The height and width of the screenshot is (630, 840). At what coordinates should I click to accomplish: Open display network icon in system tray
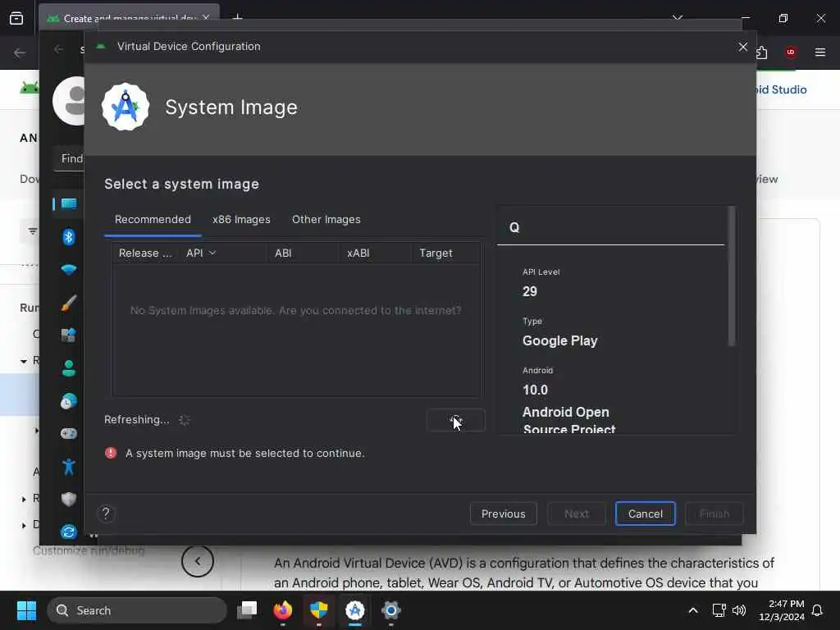[719, 610]
